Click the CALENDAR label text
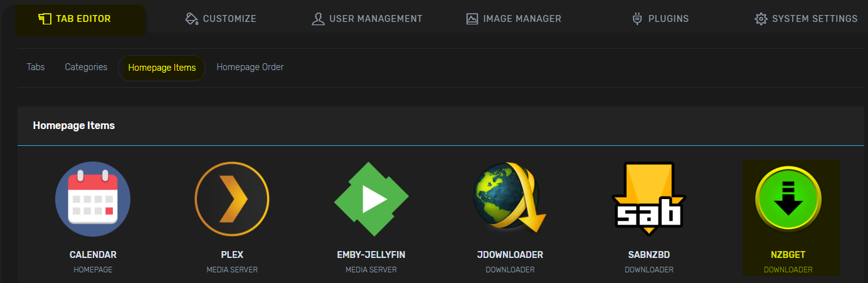The width and height of the screenshot is (868, 283). tap(93, 255)
